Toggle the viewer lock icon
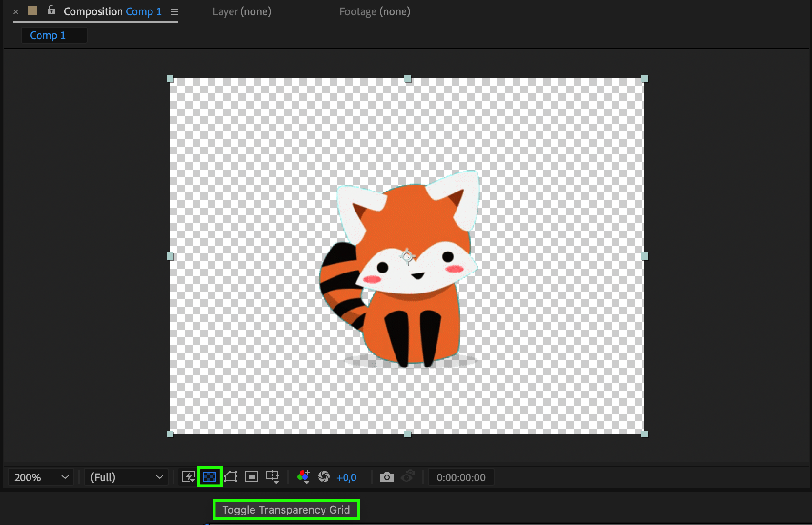Screen dimensions: 812x525 (x=51, y=10)
